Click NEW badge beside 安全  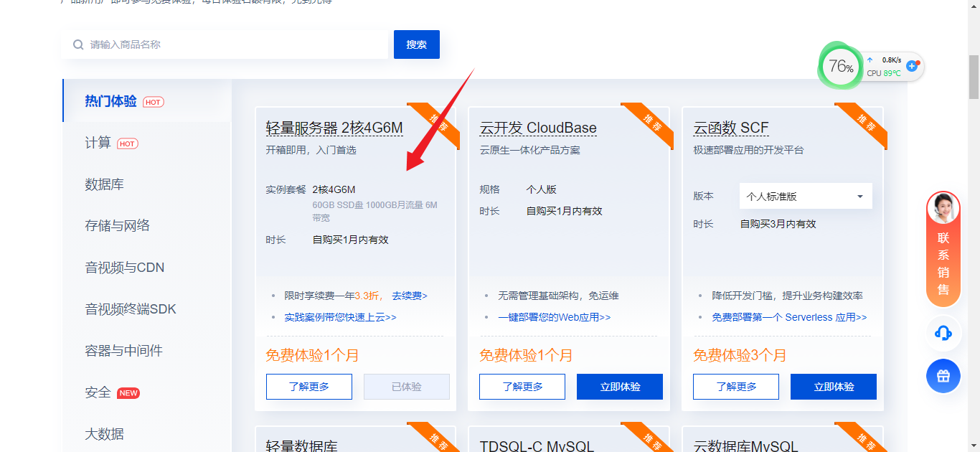coord(128,393)
